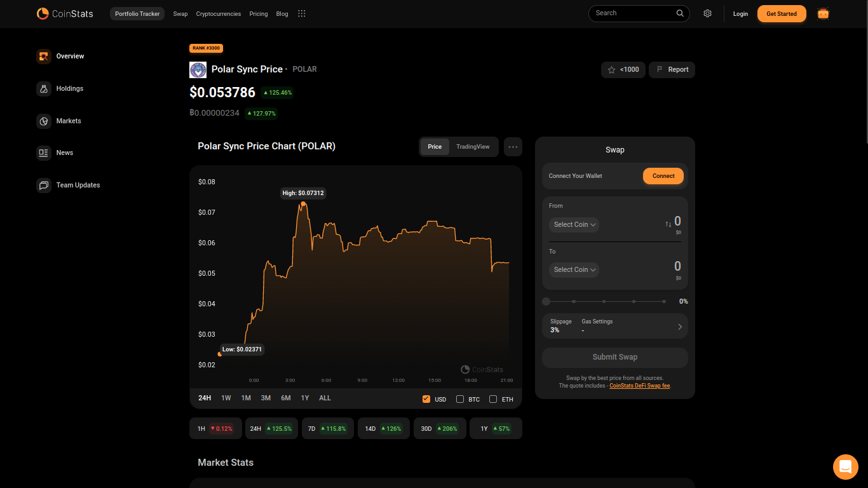Click the CoinStats logo
Viewport: 868px width, 488px height.
[x=65, y=13]
